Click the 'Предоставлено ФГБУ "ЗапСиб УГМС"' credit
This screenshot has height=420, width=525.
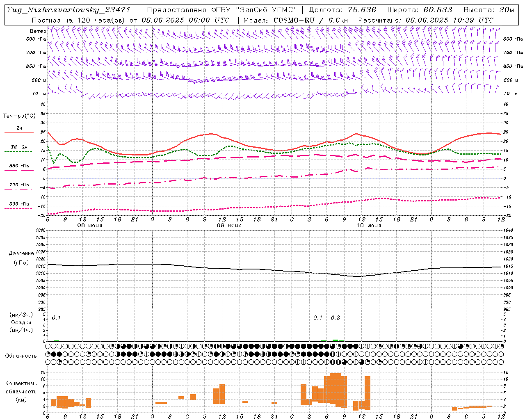[221, 10]
